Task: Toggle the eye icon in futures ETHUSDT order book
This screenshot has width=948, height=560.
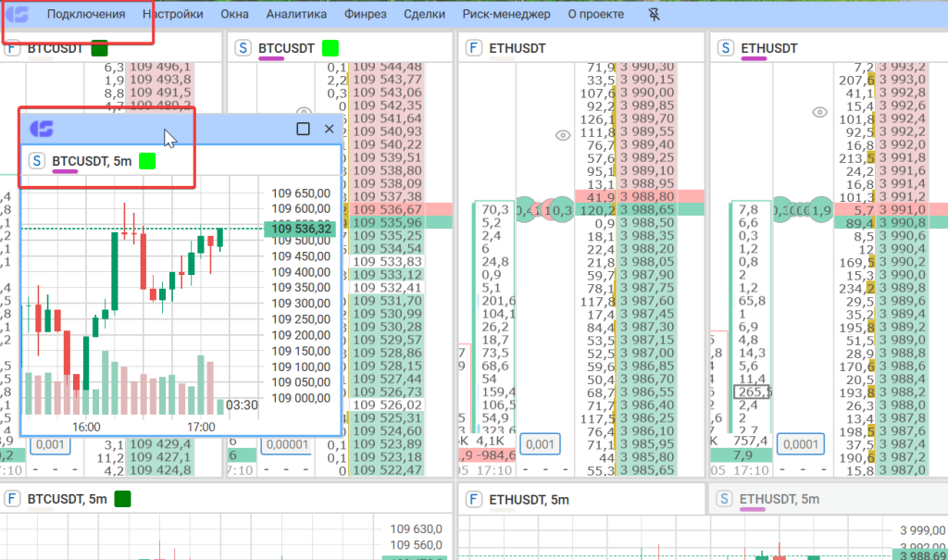Action: (x=563, y=135)
